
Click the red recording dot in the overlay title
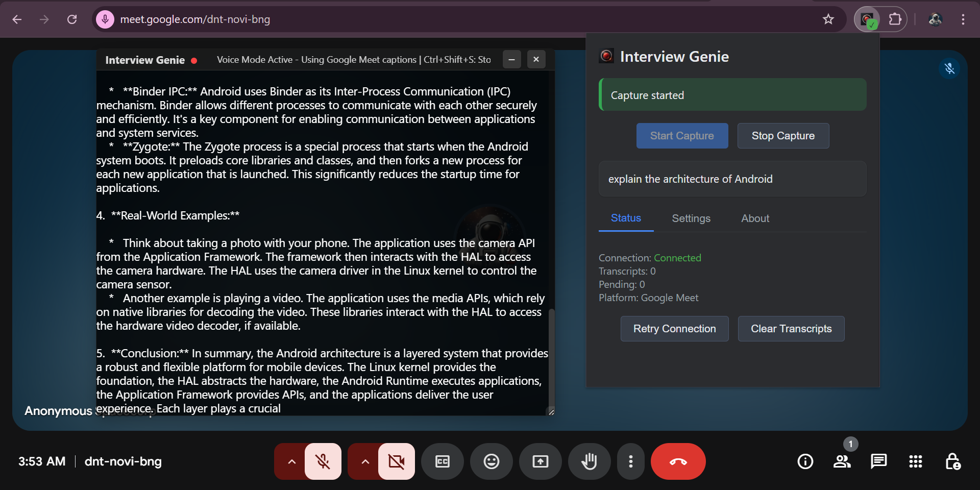click(x=194, y=61)
